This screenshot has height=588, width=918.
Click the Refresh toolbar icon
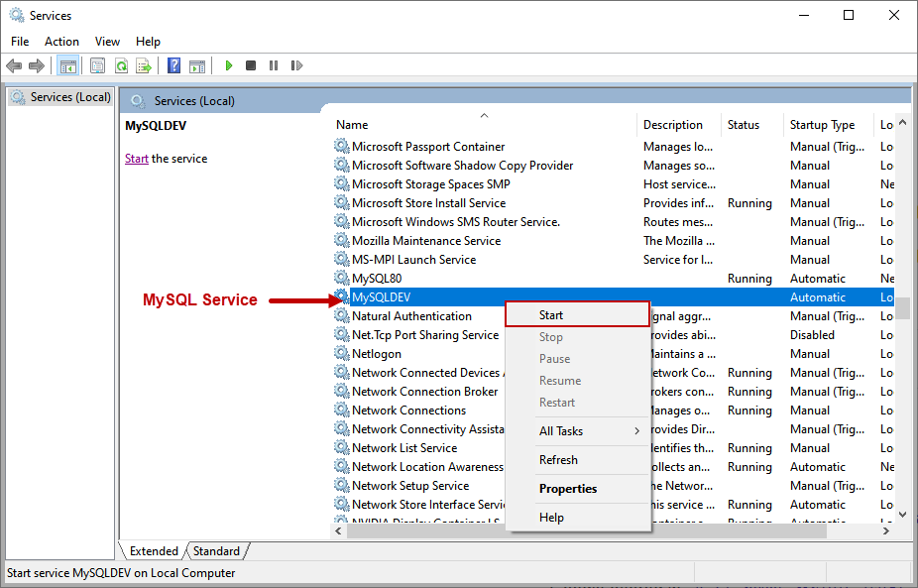tap(121, 65)
